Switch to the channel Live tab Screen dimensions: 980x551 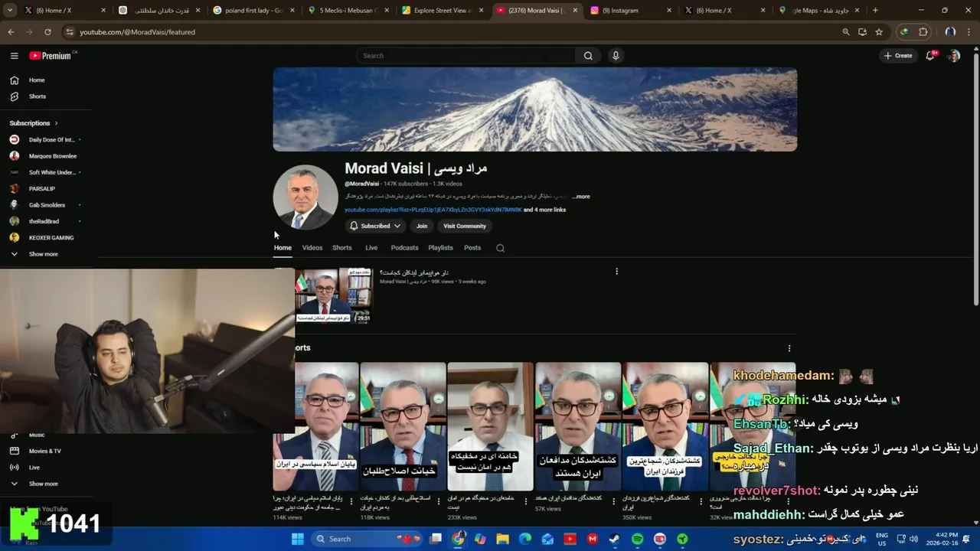click(371, 248)
